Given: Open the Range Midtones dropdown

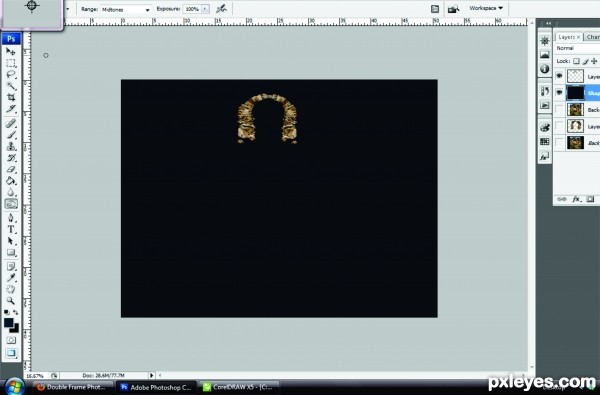Looking at the screenshot, I should tap(126, 10).
